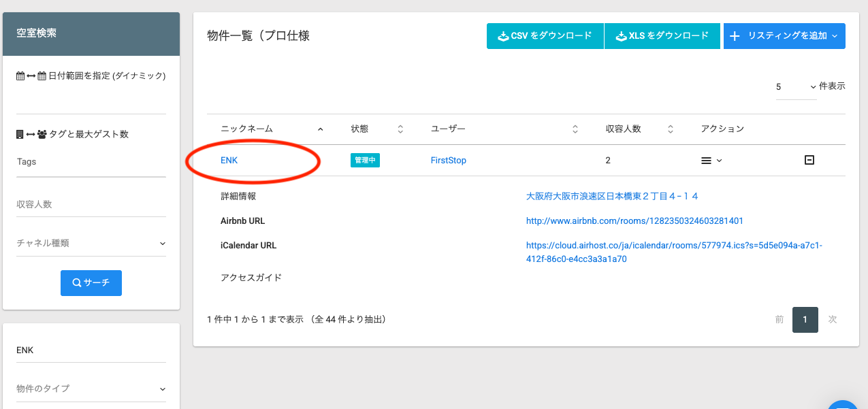Open the Airbnb room URL

634,221
